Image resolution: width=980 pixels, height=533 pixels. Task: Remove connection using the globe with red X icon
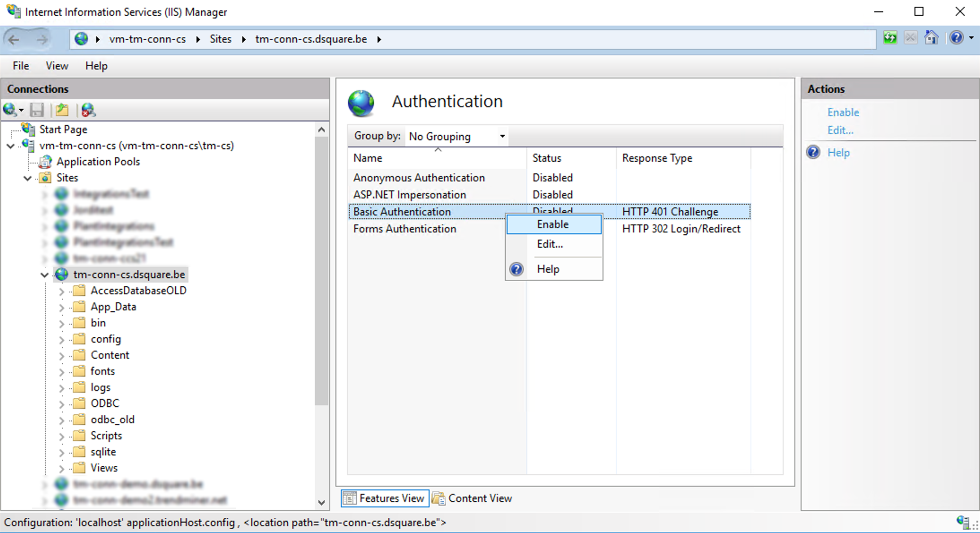pyautogui.click(x=88, y=110)
